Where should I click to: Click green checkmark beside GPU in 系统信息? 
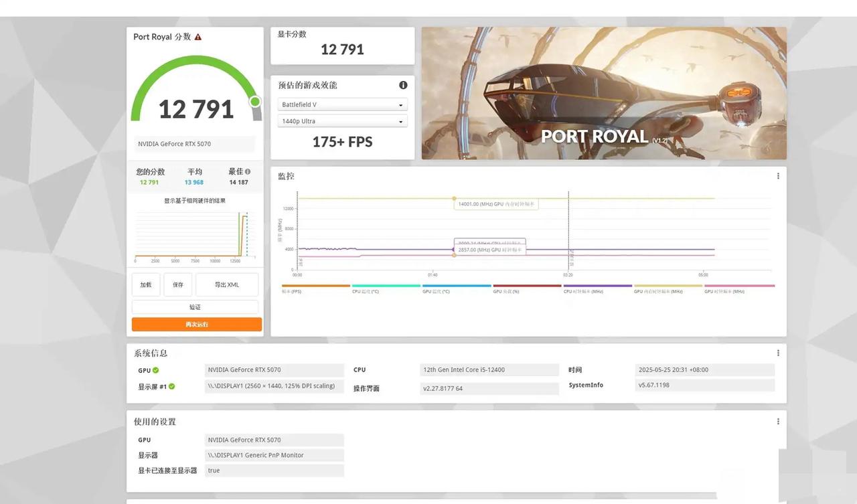tap(156, 370)
